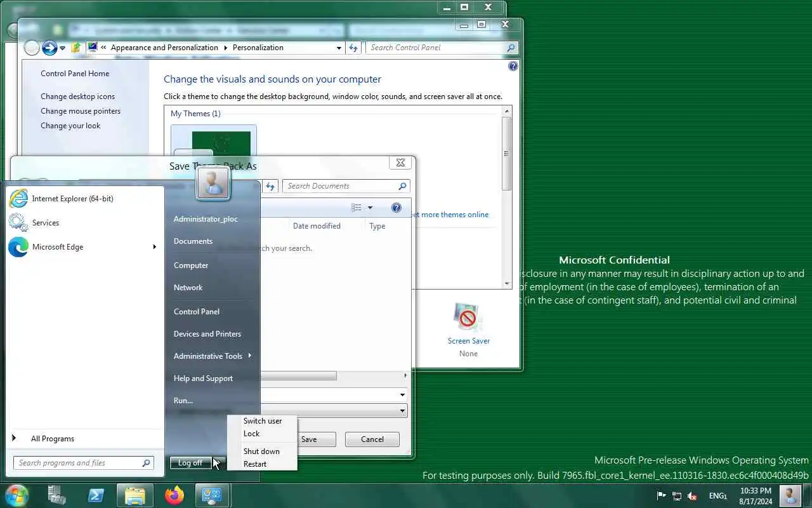Refresh button next to Search Documents box
812x508 pixels.
(x=270, y=186)
